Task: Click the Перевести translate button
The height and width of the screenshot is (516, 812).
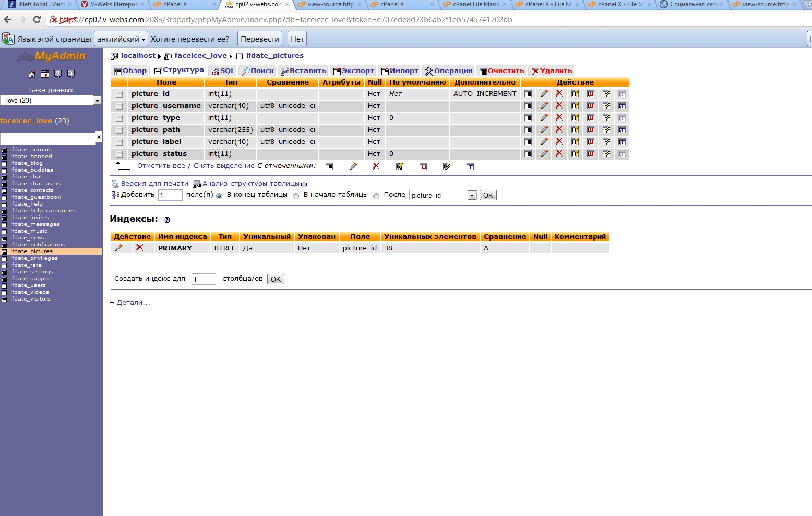Action: click(x=260, y=39)
